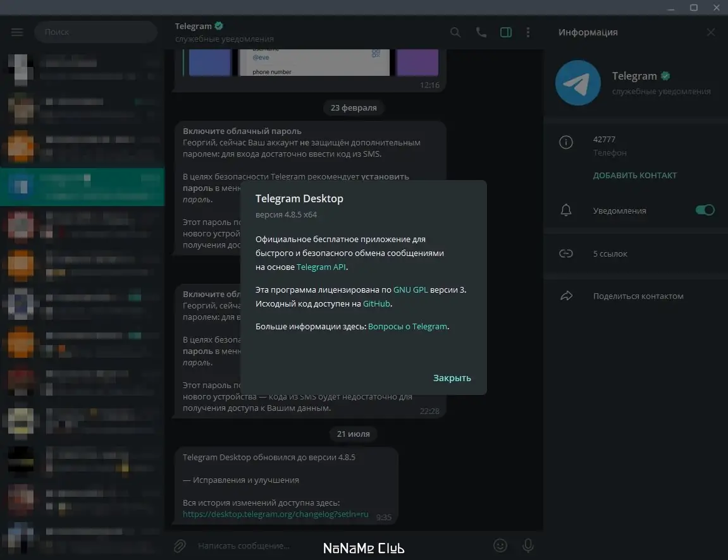Open the Telegram profile avatar
This screenshot has height=560, width=728.
tap(578, 83)
